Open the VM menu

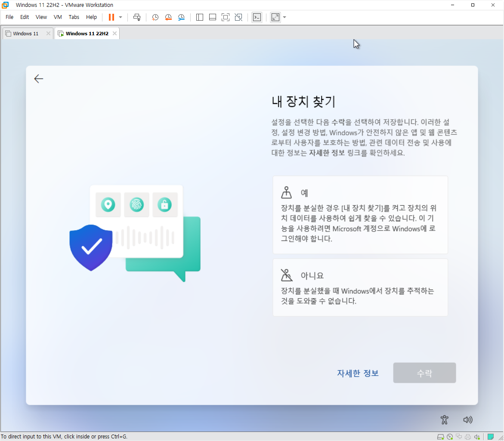point(58,17)
